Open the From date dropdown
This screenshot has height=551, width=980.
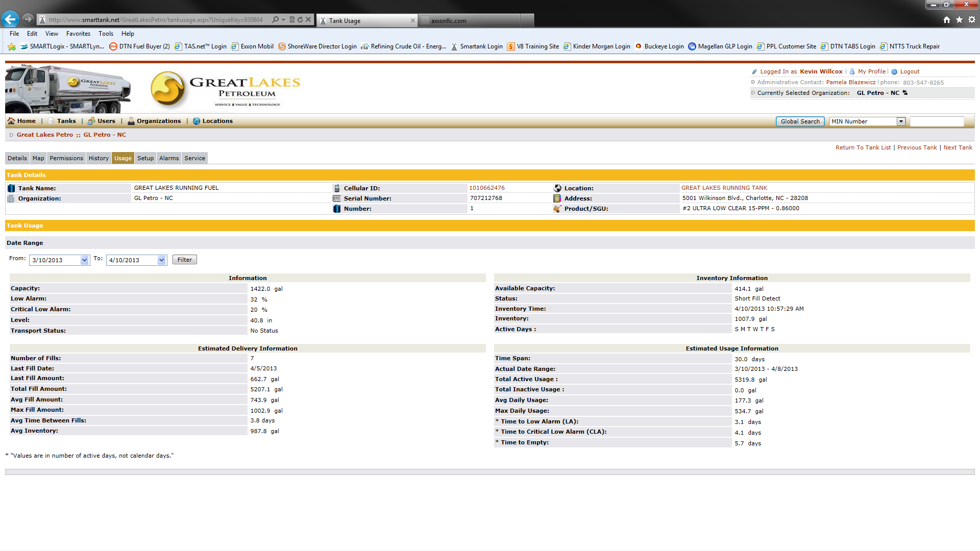(x=84, y=260)
